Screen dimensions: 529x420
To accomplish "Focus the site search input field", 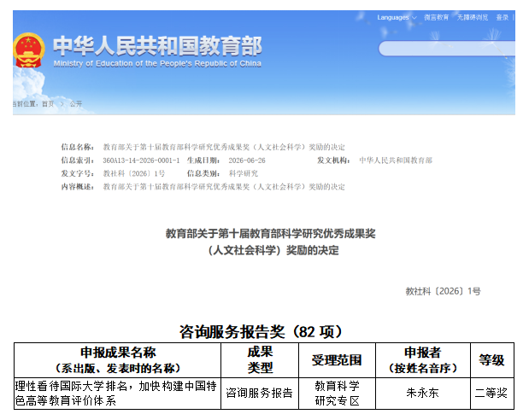I will (x=447, y=49).
